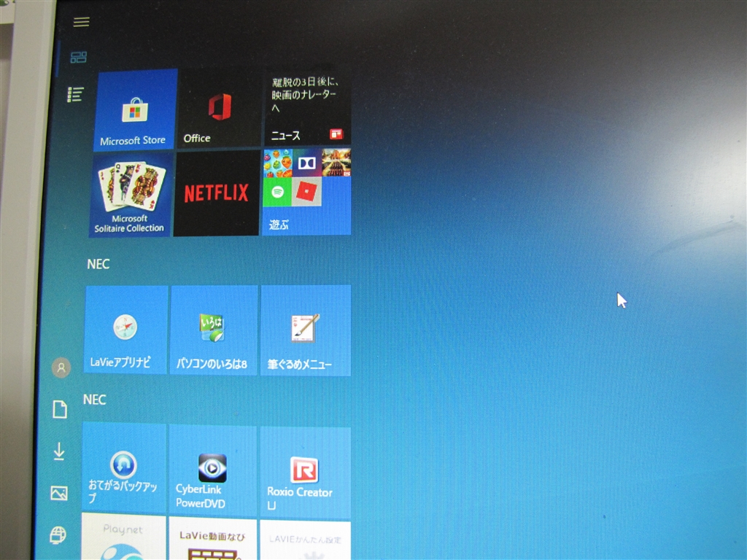Open the 遊ぶ games folder tile
This screenshot has width=747, height=560.
pyautogui.click(x=307, y=192)
